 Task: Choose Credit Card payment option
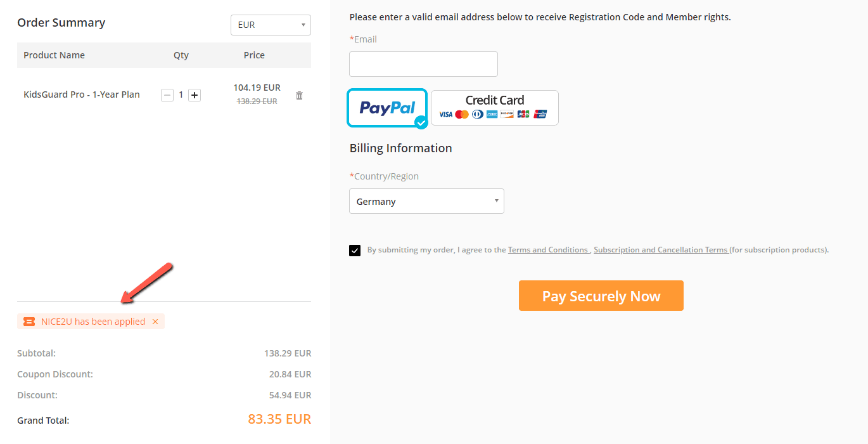pyautogui.click(x=495, y=108)
